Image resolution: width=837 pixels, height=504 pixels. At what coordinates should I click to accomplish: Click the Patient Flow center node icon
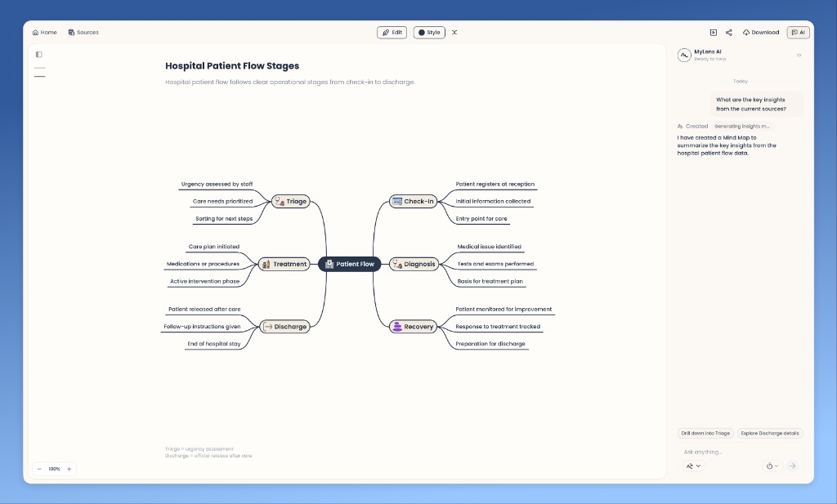click(x=329, y=264)
